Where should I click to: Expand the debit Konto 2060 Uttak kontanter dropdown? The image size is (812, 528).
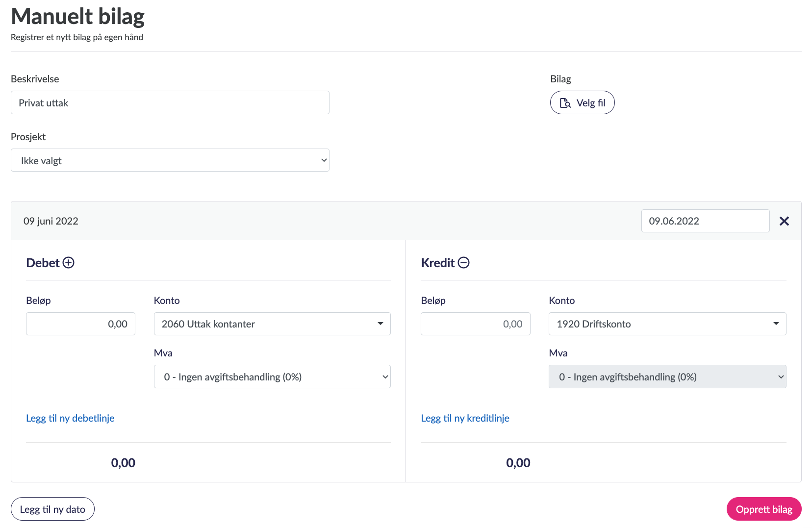tap(272, 324)
